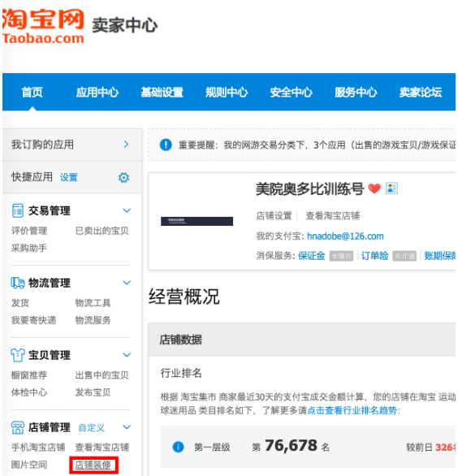Click the 宝贝管理 shirt icon
Screen dimensions: 458x476
[x=18, y=355]
